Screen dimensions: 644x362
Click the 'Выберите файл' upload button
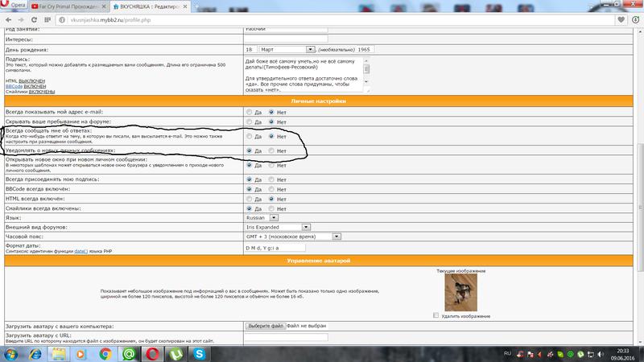click(x=265, y=326)
